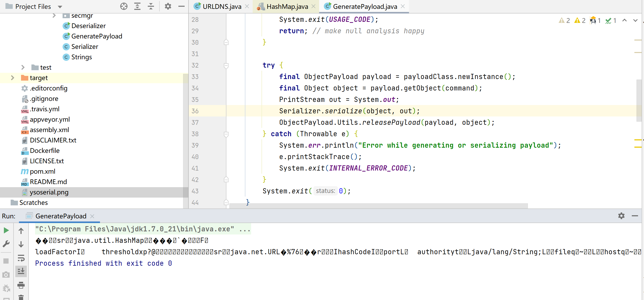Open Project Files view dropdown
This screenshot has width=644, height=300.
60,7
